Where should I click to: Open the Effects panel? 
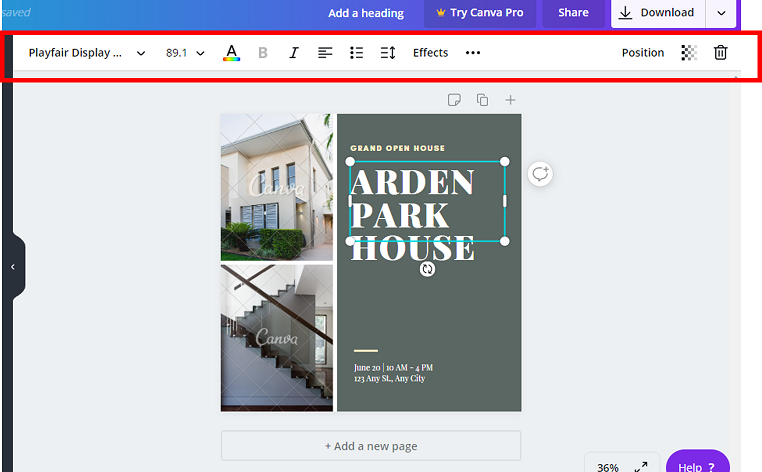(x=431, y=52)
